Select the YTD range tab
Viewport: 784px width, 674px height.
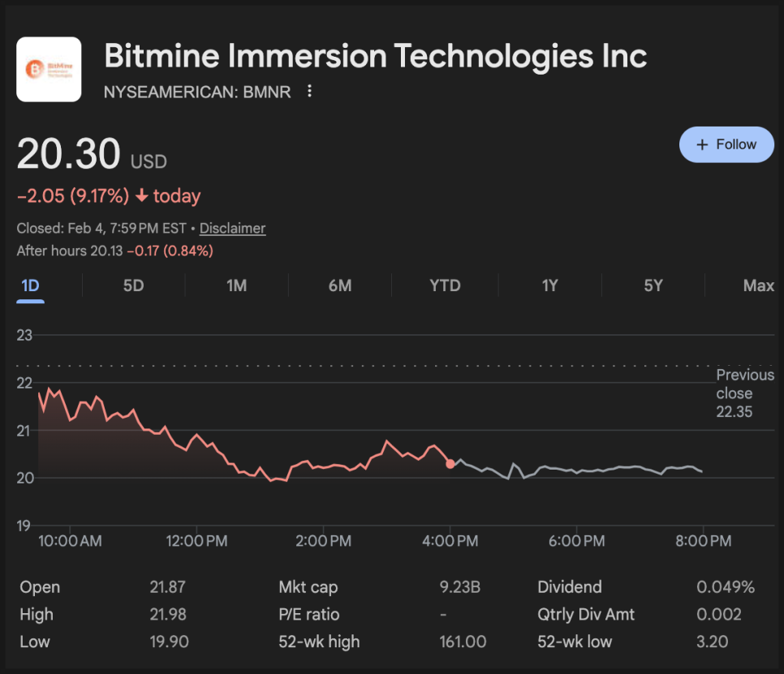coord(445,285)
